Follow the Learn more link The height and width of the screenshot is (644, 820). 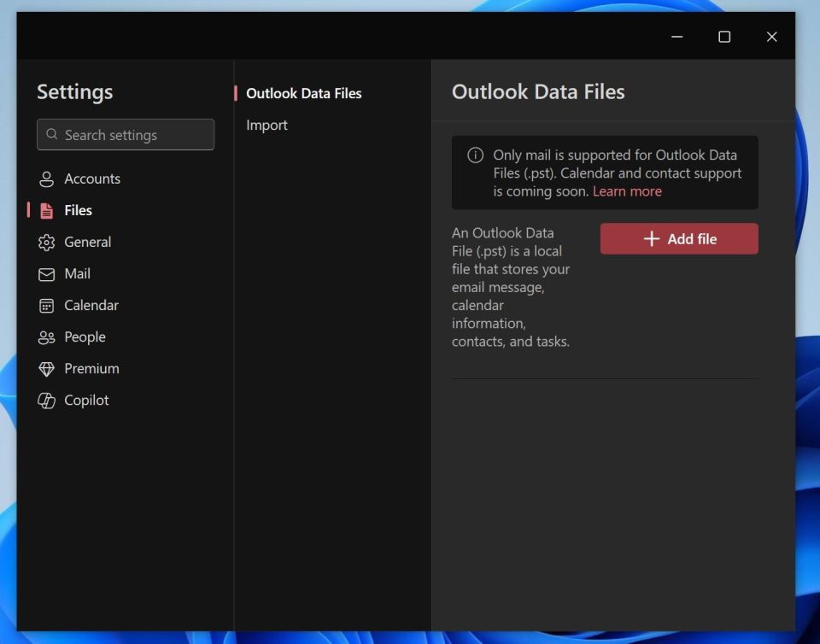[627, 191]
